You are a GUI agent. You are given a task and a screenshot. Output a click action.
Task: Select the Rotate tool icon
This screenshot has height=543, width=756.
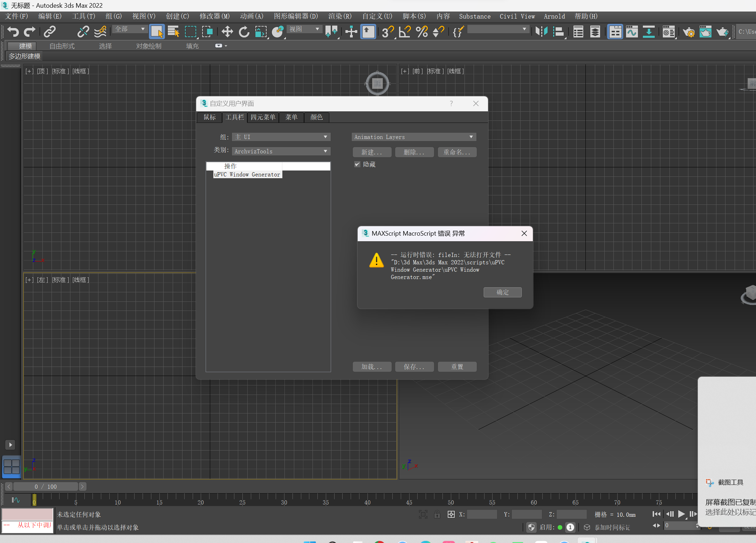point(244,32)
